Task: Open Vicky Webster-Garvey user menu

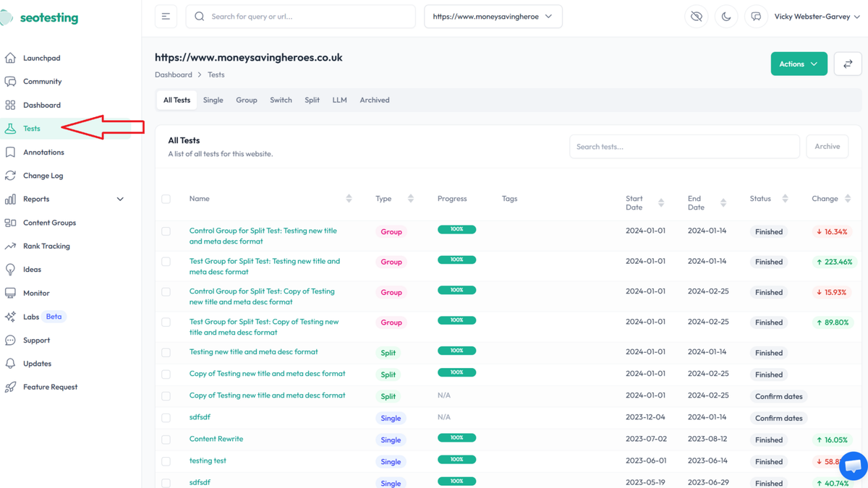Action: (x=817, y=17)
